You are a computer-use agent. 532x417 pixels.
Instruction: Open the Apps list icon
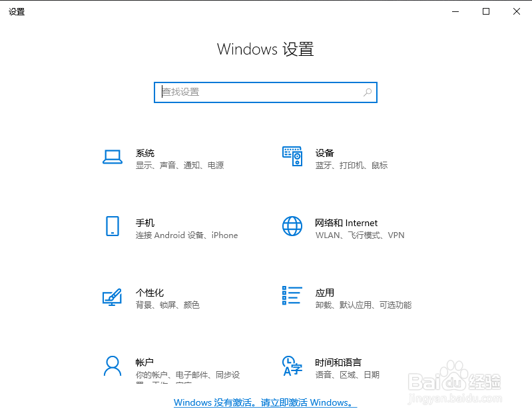coord(292,295)
